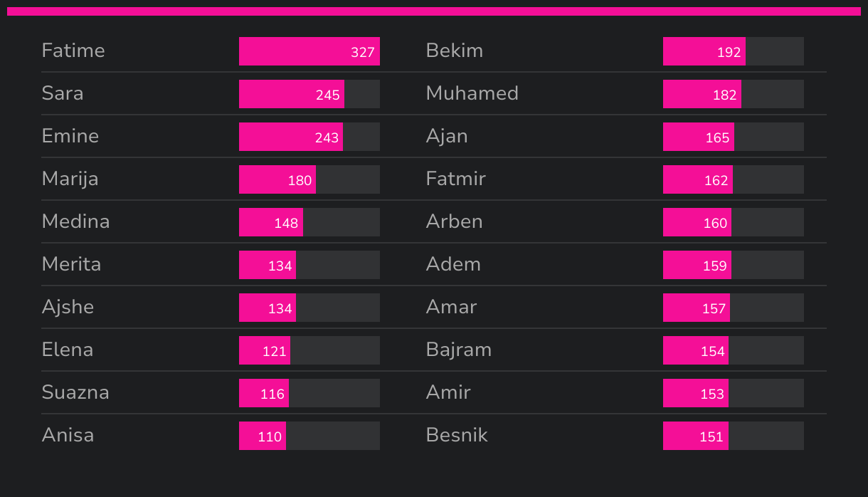This screenshot has width=868, height=497.
Task: Click Elena's bar showing 121
Action: click(x=265, y=350)
